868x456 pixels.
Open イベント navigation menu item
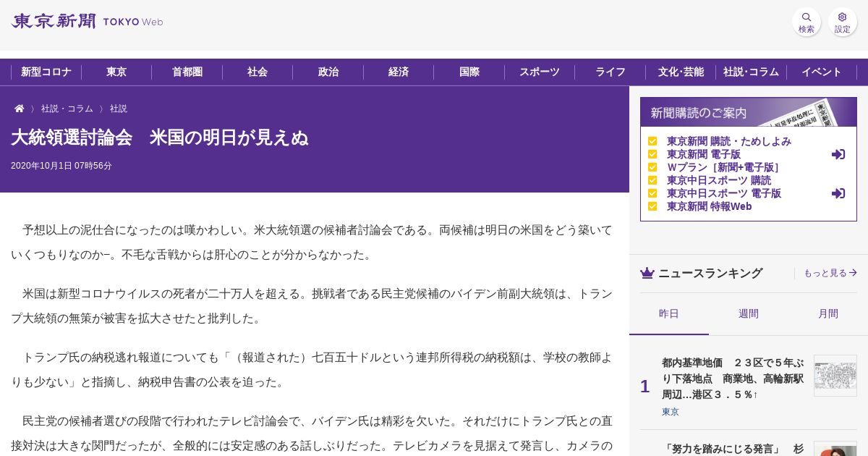(x=822, y=72)
